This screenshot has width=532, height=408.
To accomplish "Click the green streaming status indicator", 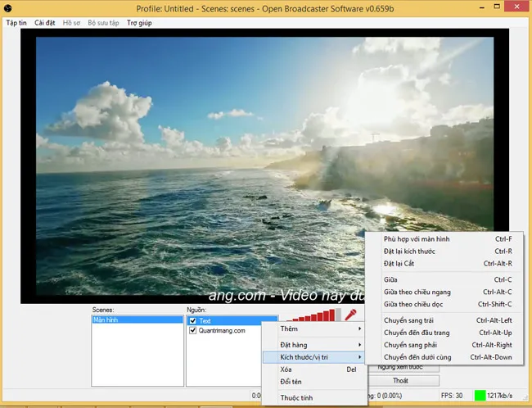I will [x=480, y=395].
